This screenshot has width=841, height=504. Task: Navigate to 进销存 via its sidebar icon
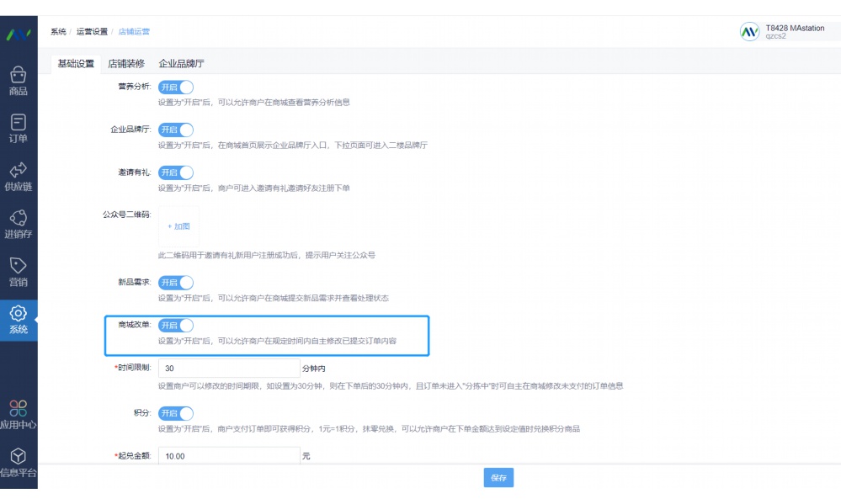coord(19,221)
